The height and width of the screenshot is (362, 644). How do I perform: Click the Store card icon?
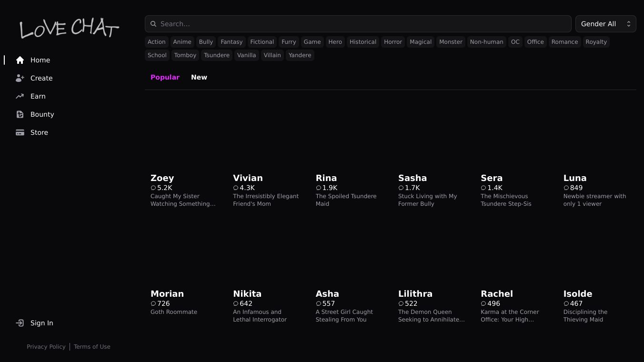(20, 132)
